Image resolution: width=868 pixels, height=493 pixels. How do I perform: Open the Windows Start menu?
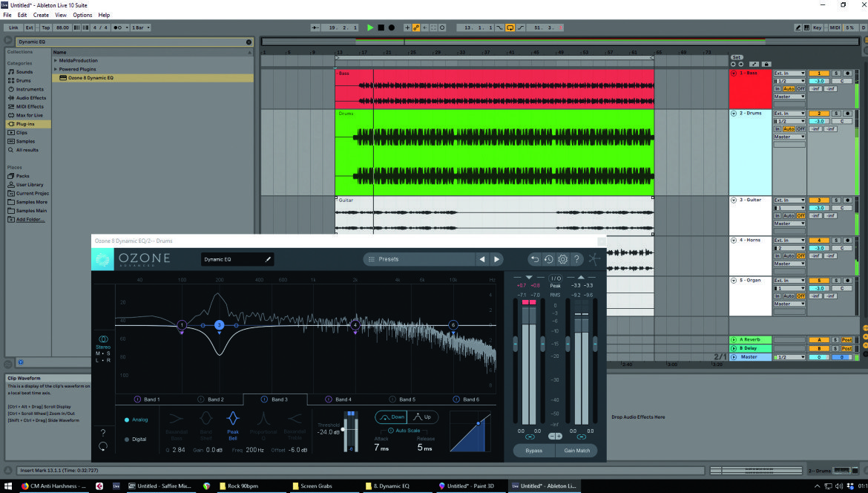pyautogui.click(x=7, y=486)
